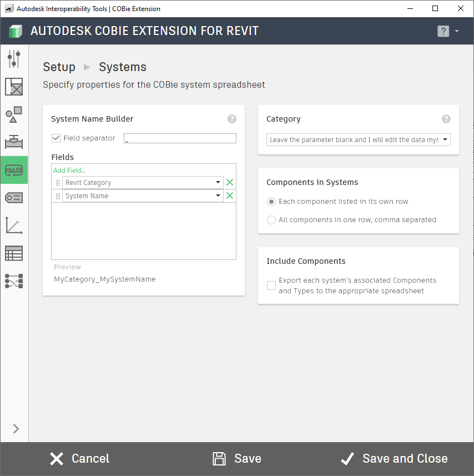Click the Save and Close button
Image resolution: width=474 pixels, height=476 pixels.
(394, 459)
